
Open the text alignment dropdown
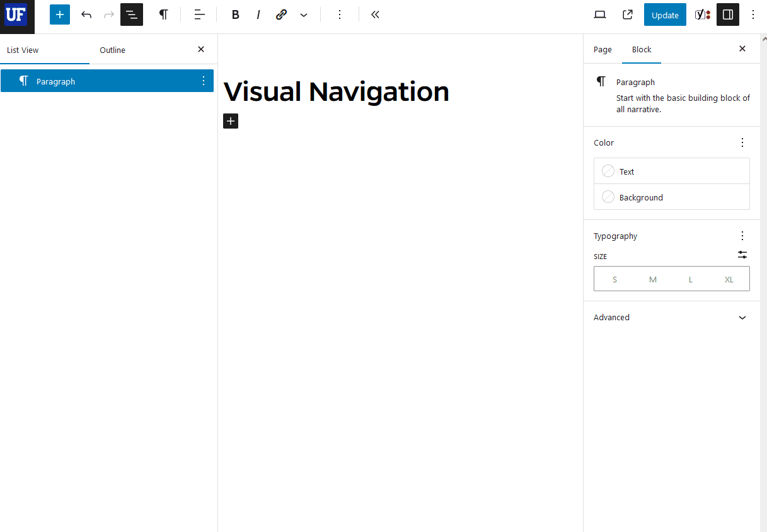tap(199, 14)
